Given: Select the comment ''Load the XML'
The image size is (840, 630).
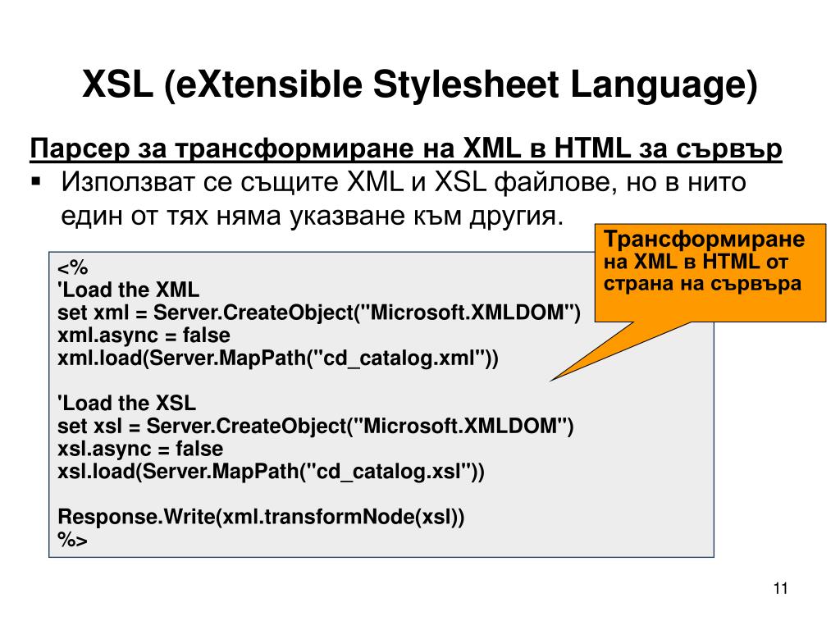Looking at the screenshot, I should click(x=128, y=290).
